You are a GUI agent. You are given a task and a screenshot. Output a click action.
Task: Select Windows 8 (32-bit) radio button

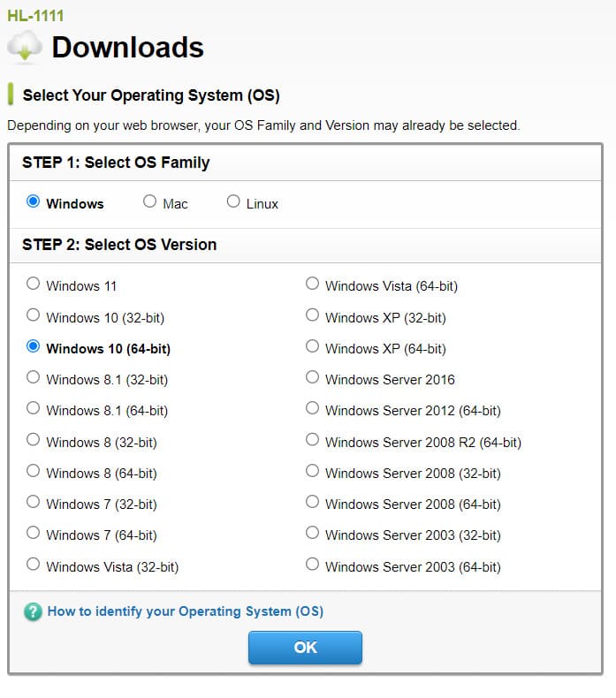pos(34,440)
